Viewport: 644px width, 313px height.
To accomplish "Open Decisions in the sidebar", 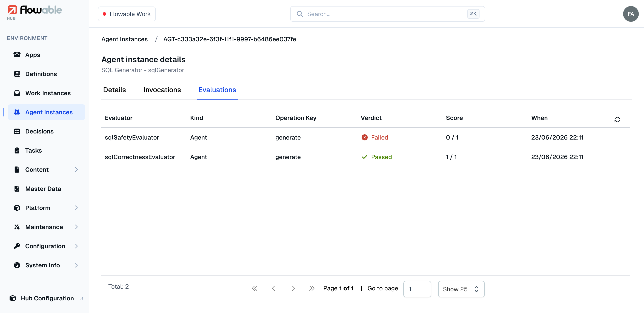I will (x=47, y=132).
